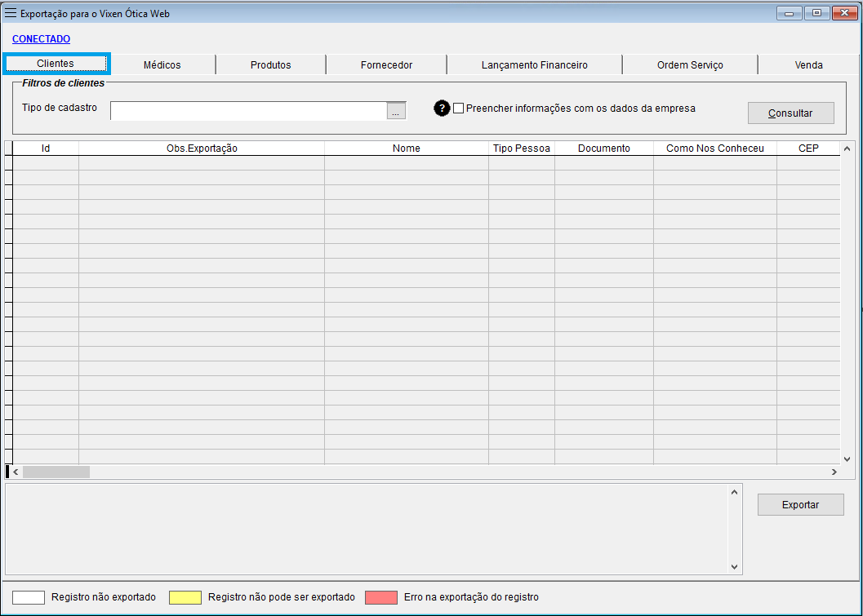Open the Produtos tab
This screenshot has height=616, width=863.
point(270,65)
